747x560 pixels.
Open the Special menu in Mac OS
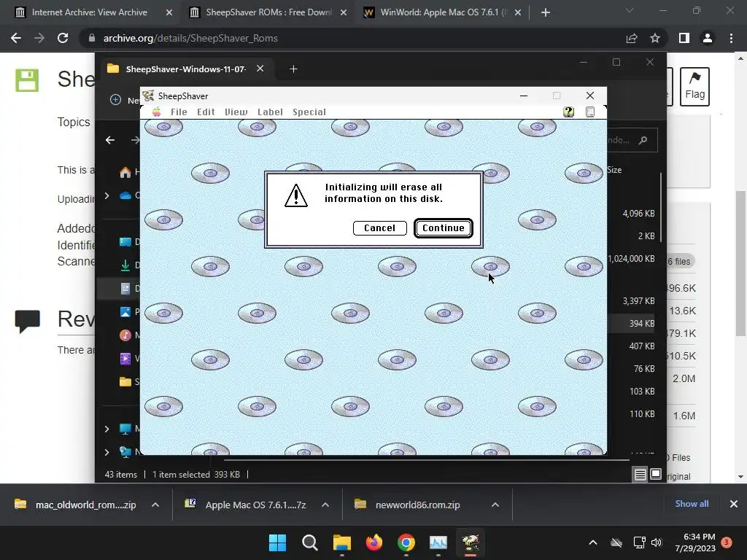[309, 112]
